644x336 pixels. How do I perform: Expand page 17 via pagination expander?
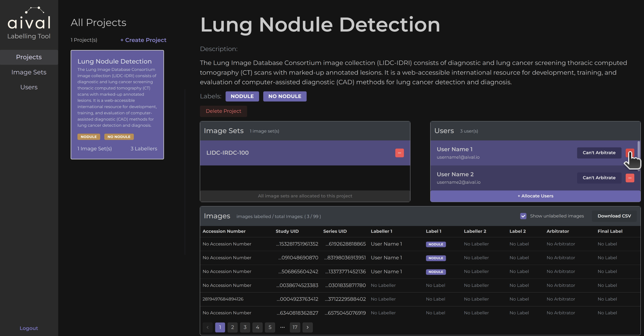[x=282, y=327]
